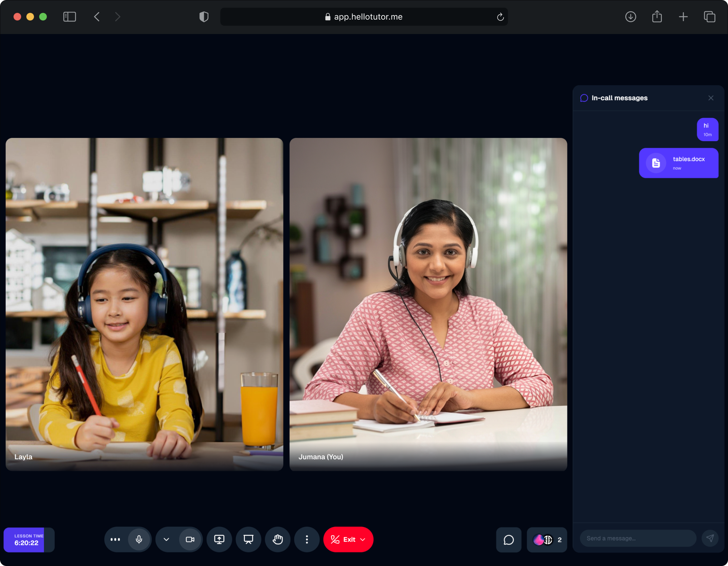Image resolution: width=728 pixels, height=566 pixels.
Task: Open Safari sidebar panel
Action: [x=70, y=17]
